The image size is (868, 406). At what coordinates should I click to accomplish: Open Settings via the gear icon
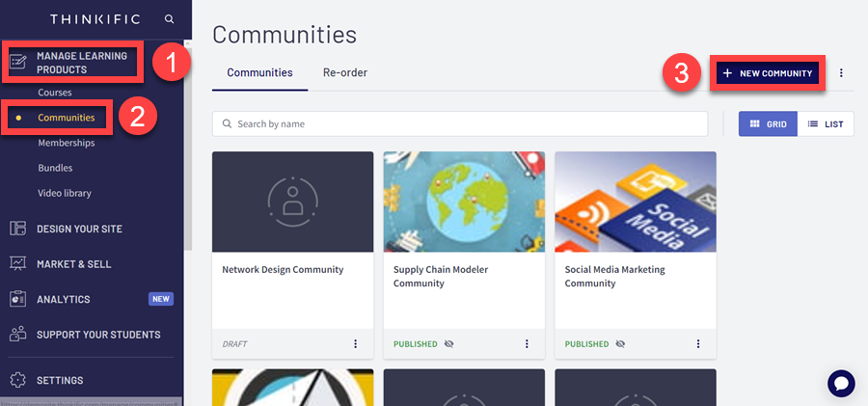(x=17, y=380)
